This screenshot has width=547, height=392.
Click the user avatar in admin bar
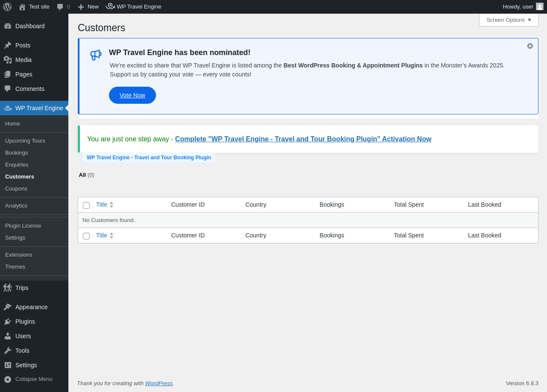point(540,7)
